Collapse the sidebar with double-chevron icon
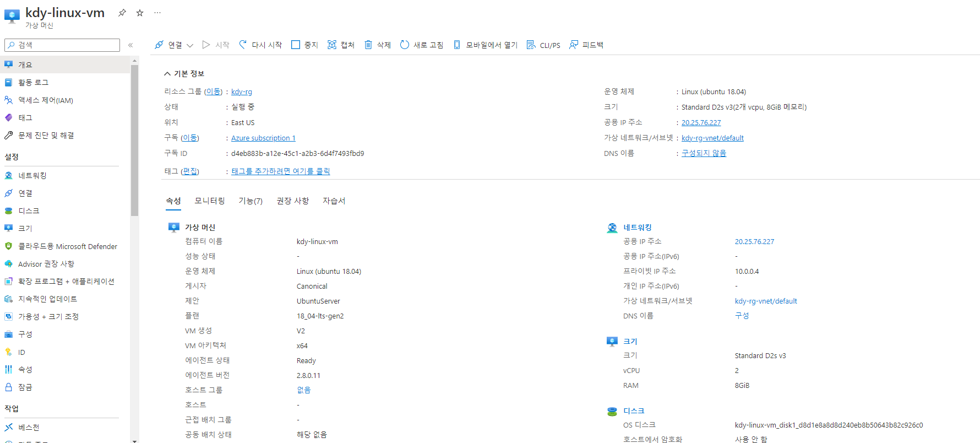This screenshot has width=980, height=443. click(x=130, y=45)
